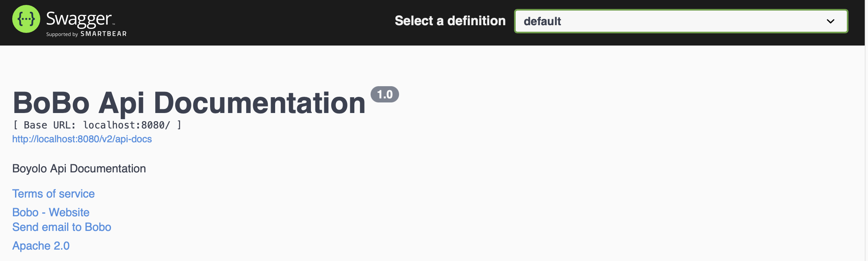
Task: Visit the Bobo - Website link
Action: [x=51, y=213]
